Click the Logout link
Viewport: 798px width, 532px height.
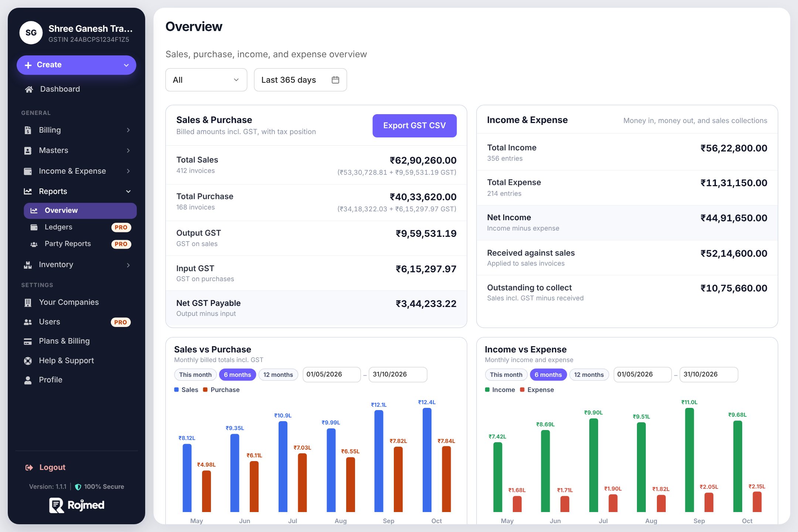[52, 467]
